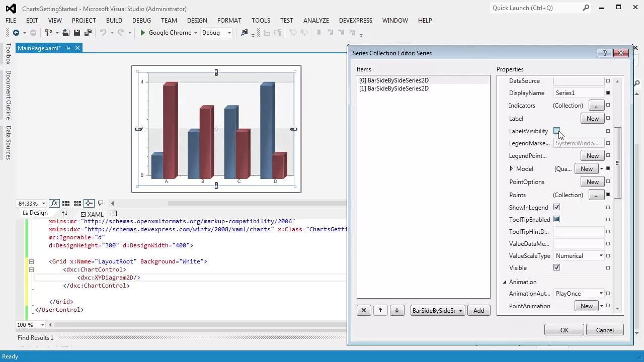Open the DEVEXPRESS menu
The image size is (644, 362).
click(355, 21)
